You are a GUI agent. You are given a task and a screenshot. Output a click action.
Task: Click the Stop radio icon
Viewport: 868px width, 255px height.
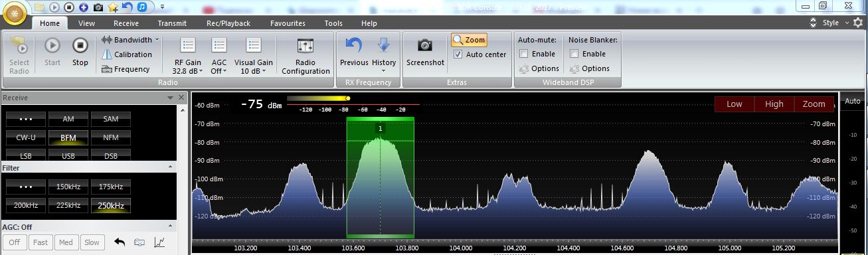pyautogui.click(x=80, y=46)
